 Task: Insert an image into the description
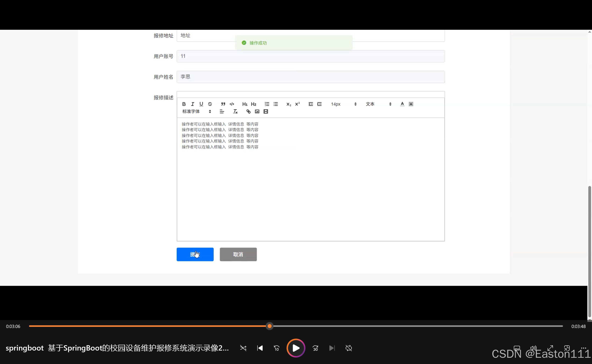pyautogui.click(x=257, y=111)
